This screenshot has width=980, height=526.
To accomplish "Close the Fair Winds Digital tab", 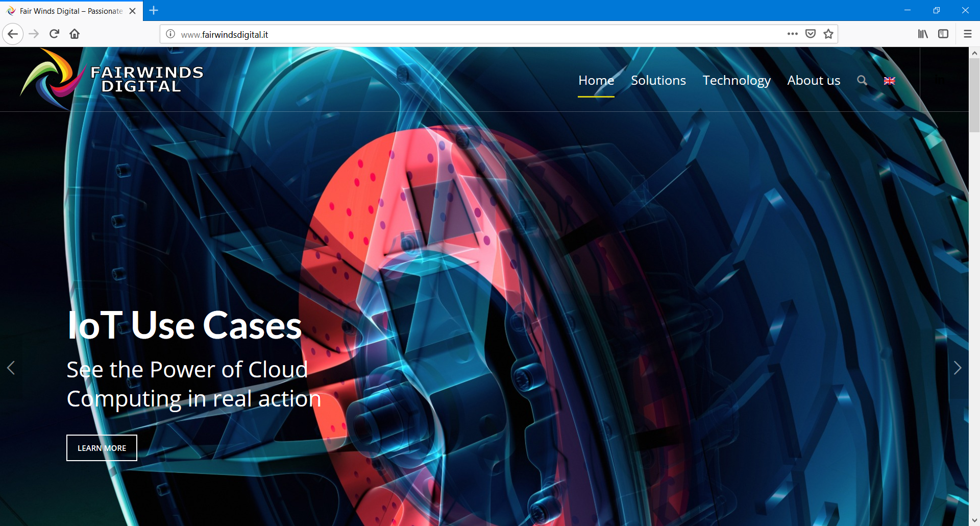I will coord(133,11).
